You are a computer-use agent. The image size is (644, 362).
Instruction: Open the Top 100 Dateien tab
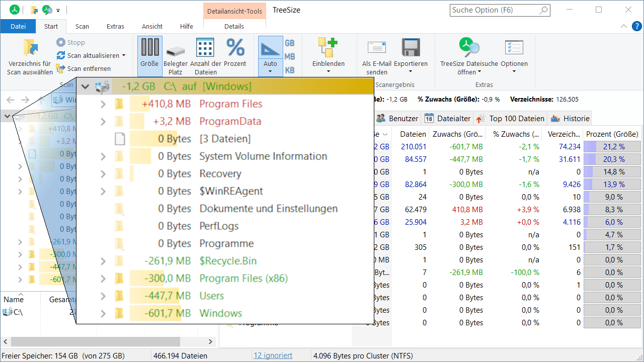tap(510, 119)
